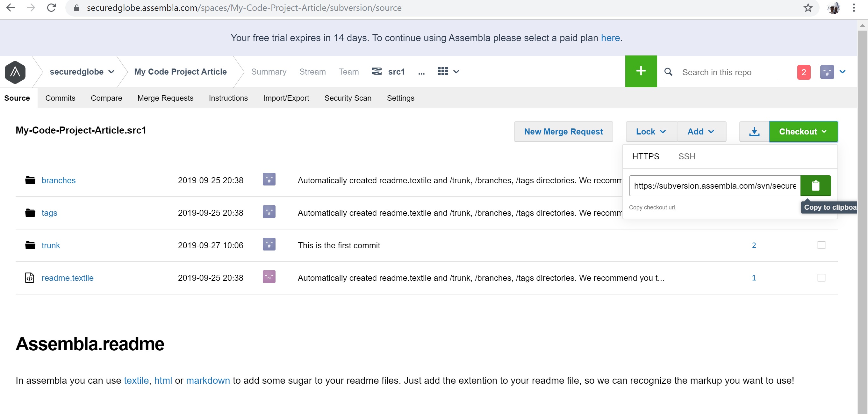The height and width of the screenshot is (414, 868).
Task: Select the HTTPS checkout tab
Action: click(645, 156)
